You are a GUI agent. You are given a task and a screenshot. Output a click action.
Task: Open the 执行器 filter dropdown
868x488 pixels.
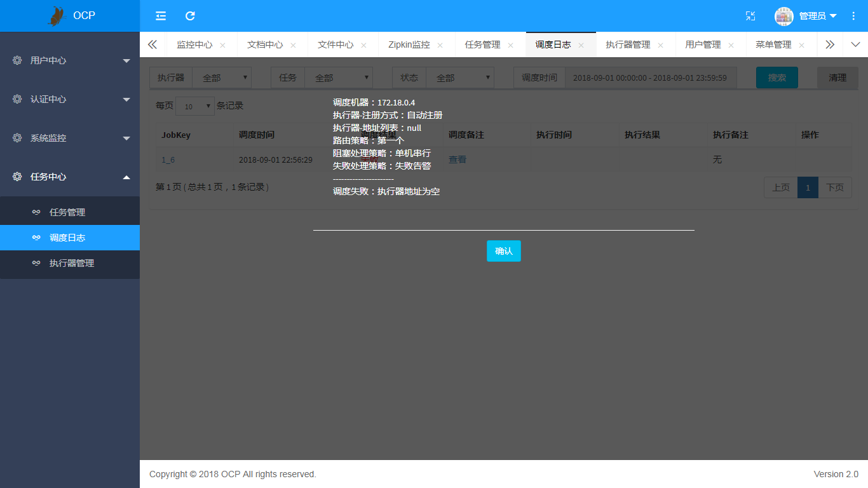click(222, 78)
